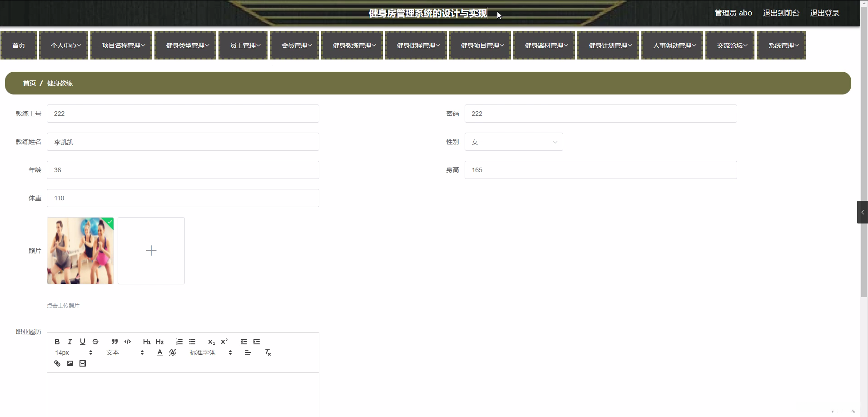Open the 文本 heading style dropdown
868x417 pixels.
click(x=125, y=352)
